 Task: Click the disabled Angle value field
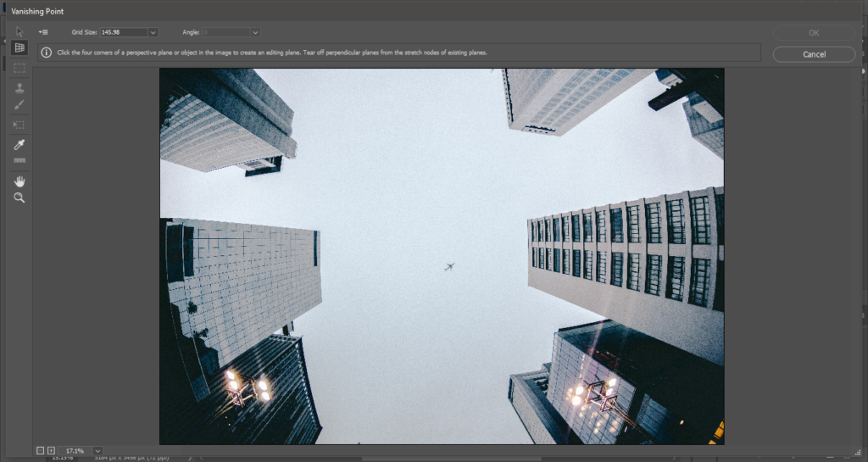click(225, 32)
